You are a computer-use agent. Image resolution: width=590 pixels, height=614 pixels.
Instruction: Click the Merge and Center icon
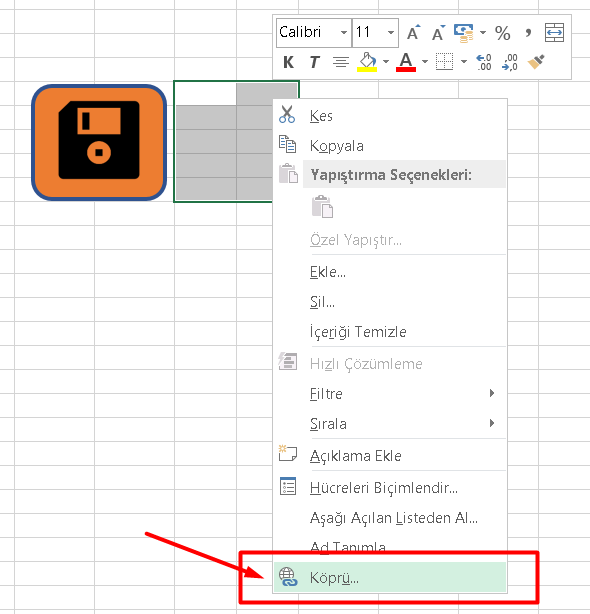point(554,33)
